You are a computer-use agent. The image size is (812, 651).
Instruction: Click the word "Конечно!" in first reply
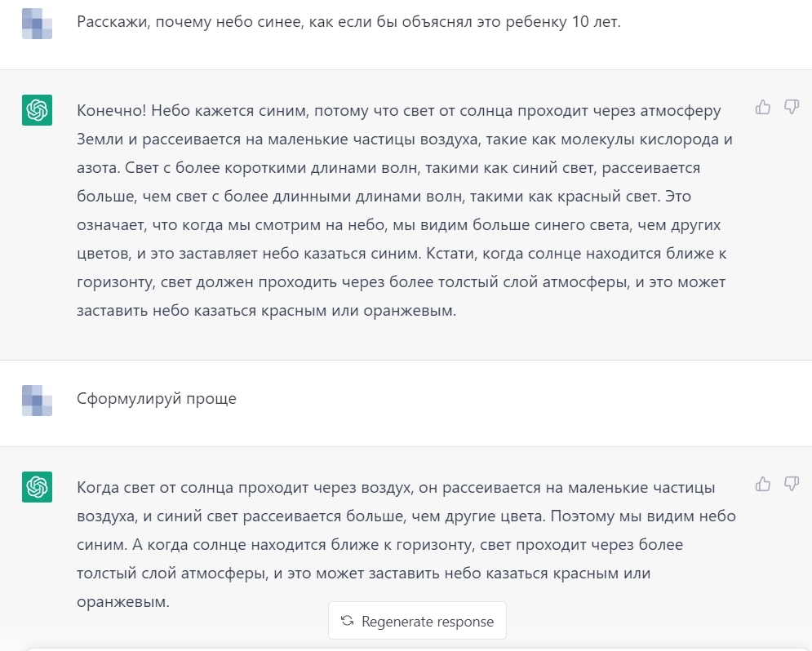tap(111, 110)
